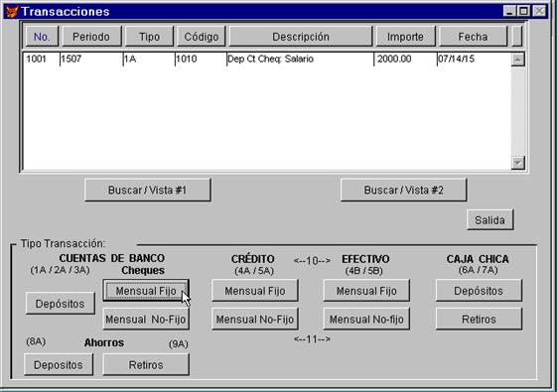Click the Importe column header
This screenshot has height=392, width=557.
pyautogui.click(x=405, y=37)
